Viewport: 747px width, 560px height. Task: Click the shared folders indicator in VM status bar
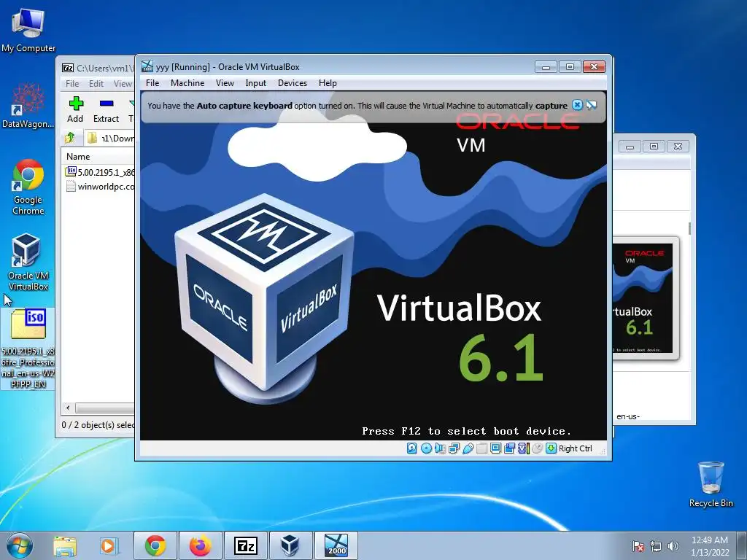[481, 448]
